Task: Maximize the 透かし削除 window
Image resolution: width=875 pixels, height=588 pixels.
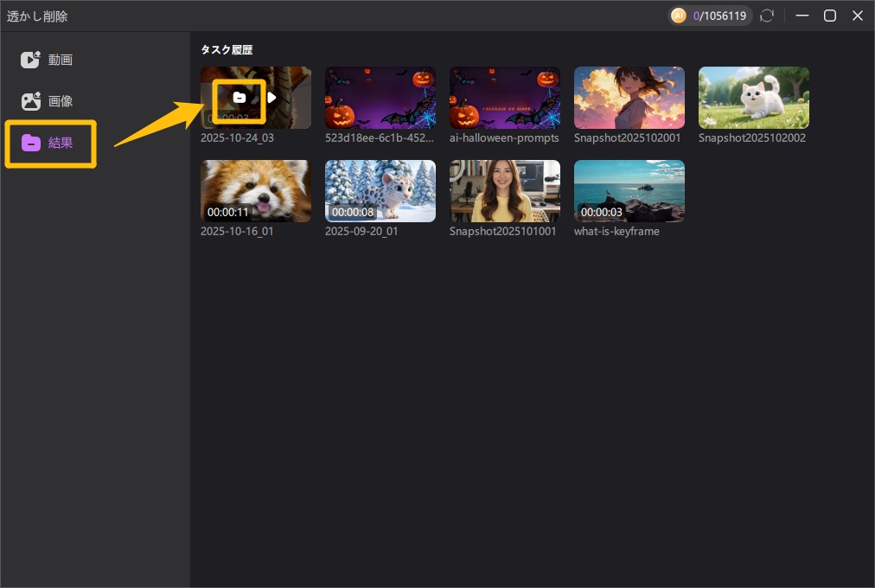Action: (829, 16)
